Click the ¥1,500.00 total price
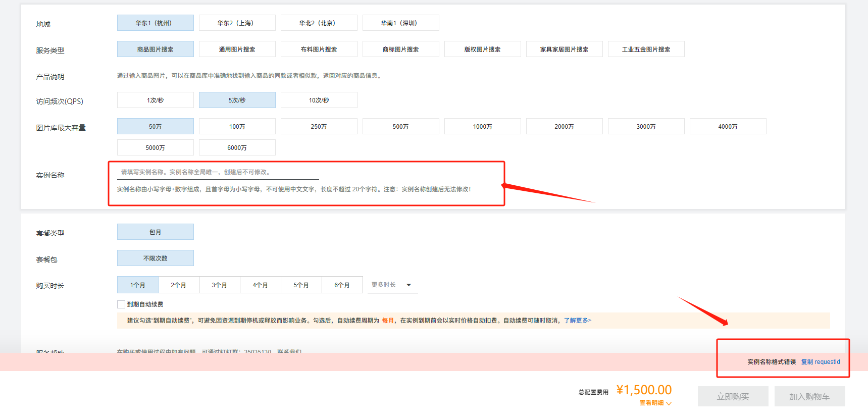868x420 pixels. coord(644,390)
